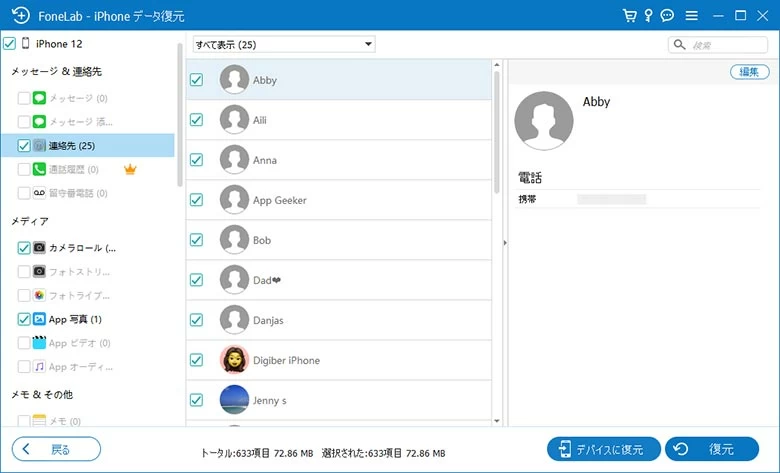Click the App オーディ... music note icon
This screenshot has height=473, width=780.
39,367
